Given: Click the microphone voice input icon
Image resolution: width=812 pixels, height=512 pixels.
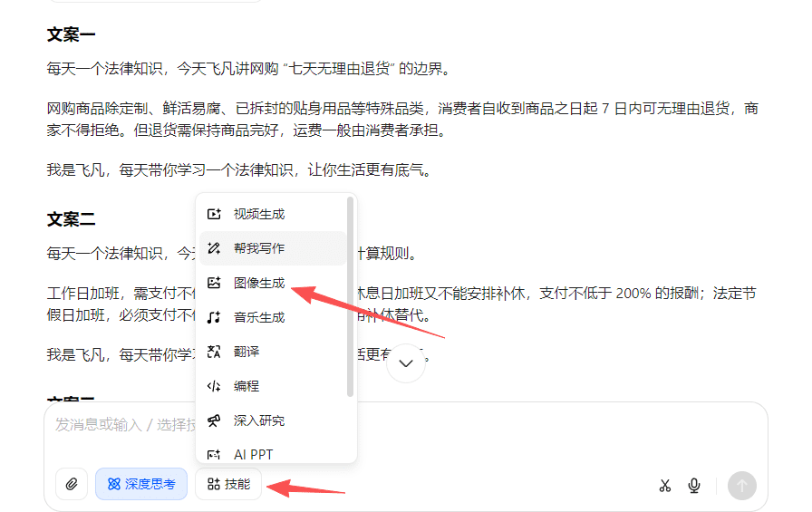Looking at the screenshot, I should pyautogui.click(x=694, y=486).
